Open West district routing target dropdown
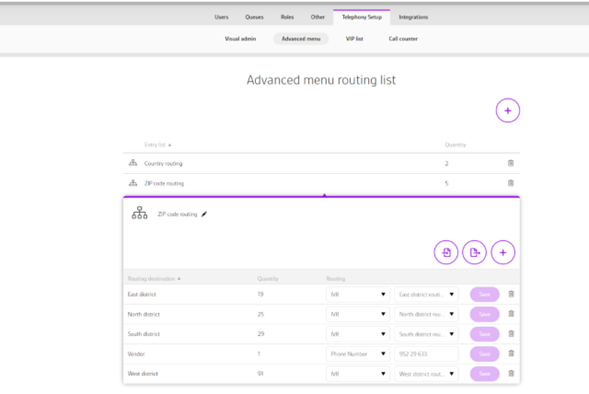The image size is (589, 394). [426, 374]
